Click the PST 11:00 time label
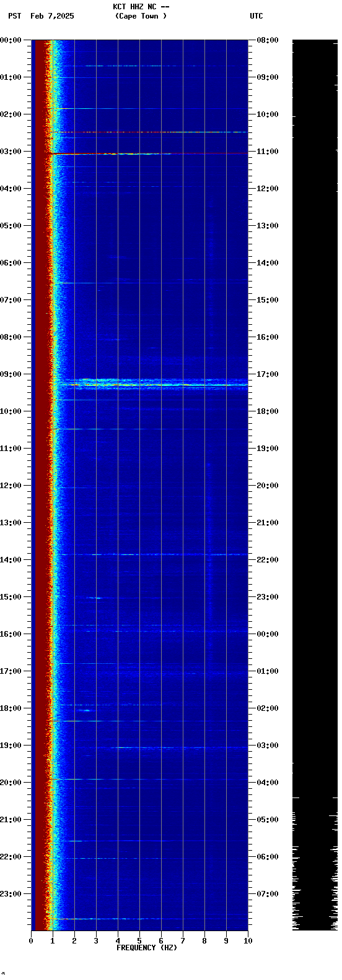 (x=11, y=449)
